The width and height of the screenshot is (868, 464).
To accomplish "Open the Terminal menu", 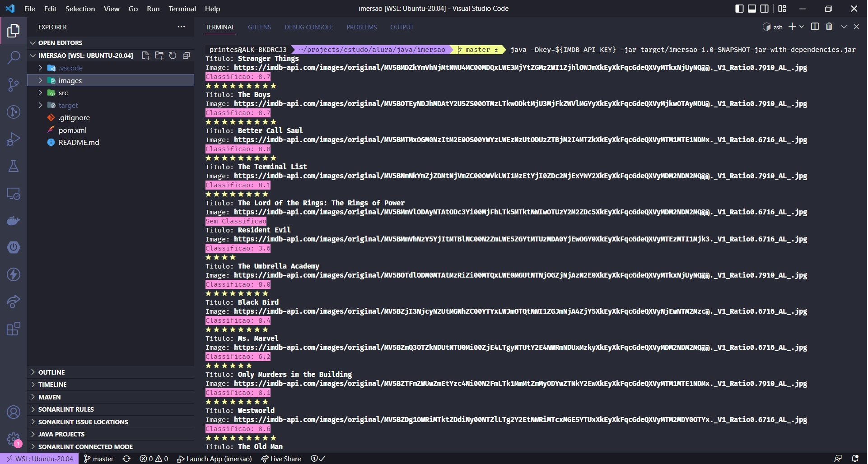I will [x=182, y=9].
